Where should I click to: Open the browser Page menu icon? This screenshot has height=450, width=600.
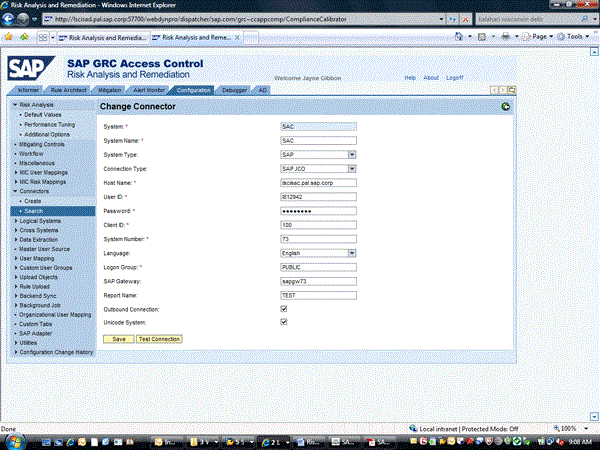tap(538, 36)
